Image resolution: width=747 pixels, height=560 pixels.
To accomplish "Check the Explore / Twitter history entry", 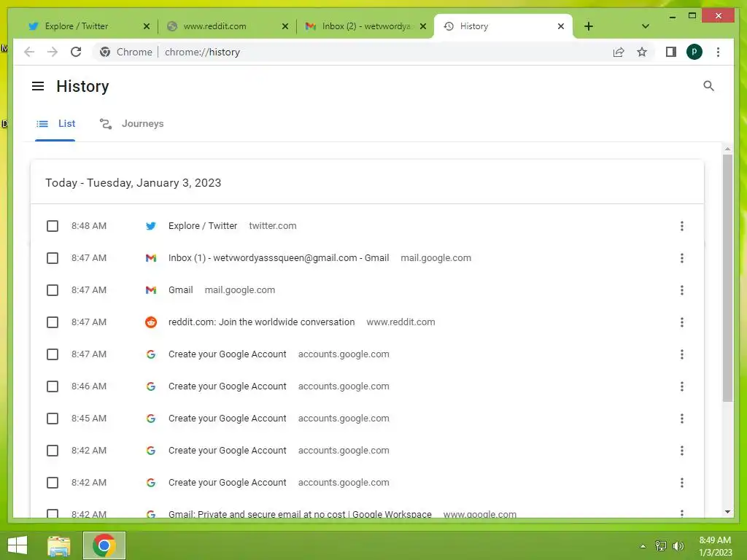I will point(53,226).
